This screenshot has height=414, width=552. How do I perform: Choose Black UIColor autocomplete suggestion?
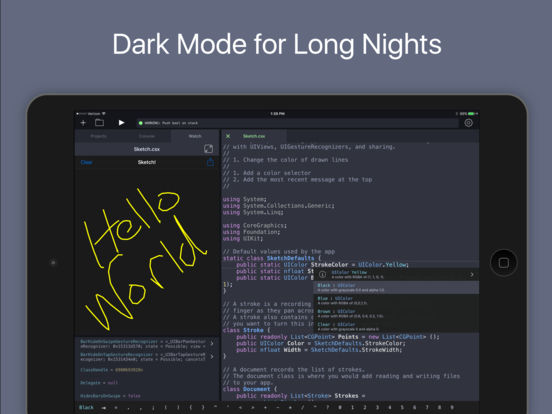396,288
